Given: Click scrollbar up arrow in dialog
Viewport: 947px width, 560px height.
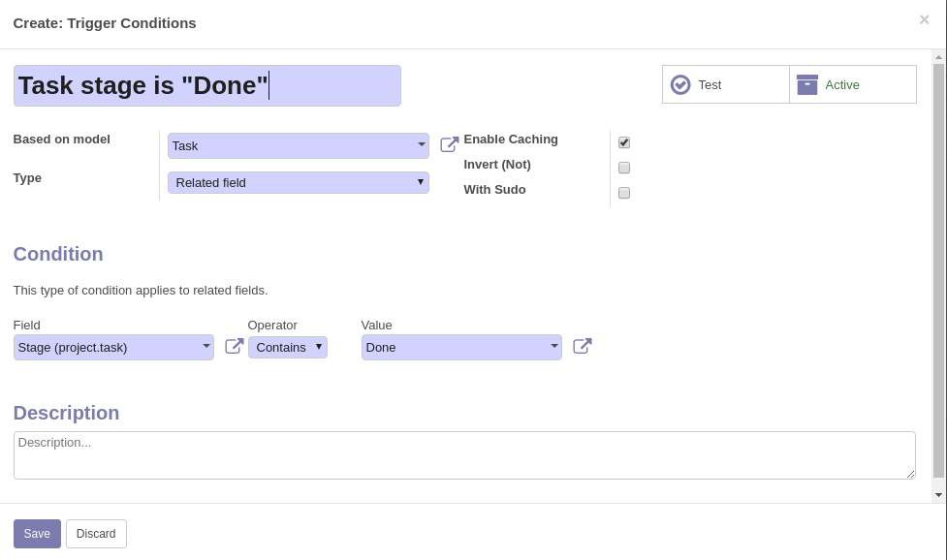Looking at the screenshot, I should pyautogui.click(x=938, y=57).
